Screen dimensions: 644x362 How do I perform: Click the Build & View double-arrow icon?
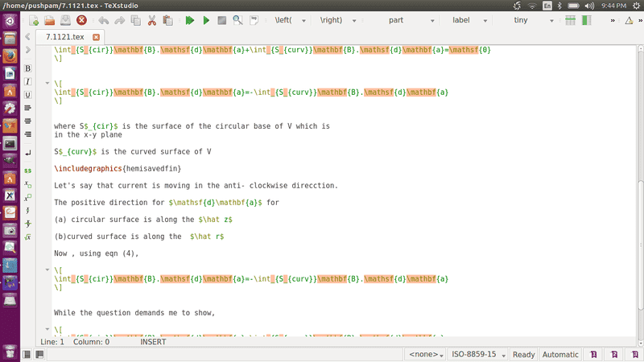pyautogui.click(x=190, y=20)
